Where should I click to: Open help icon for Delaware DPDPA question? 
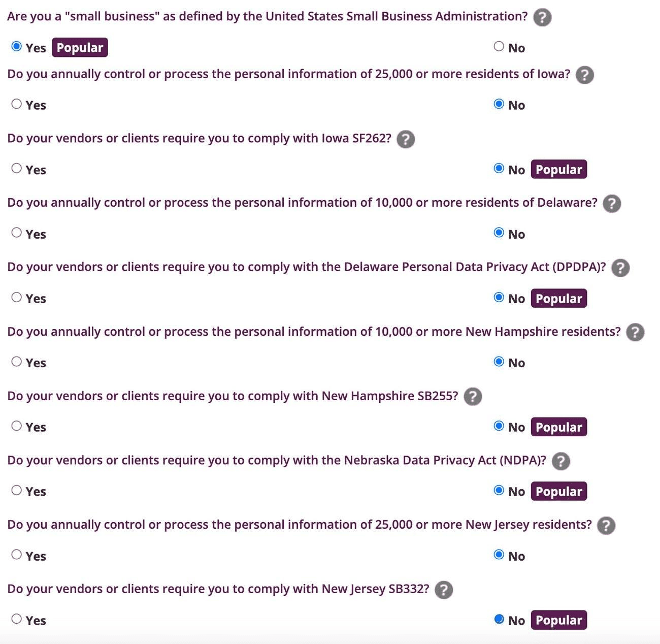[x=620, y=268]
